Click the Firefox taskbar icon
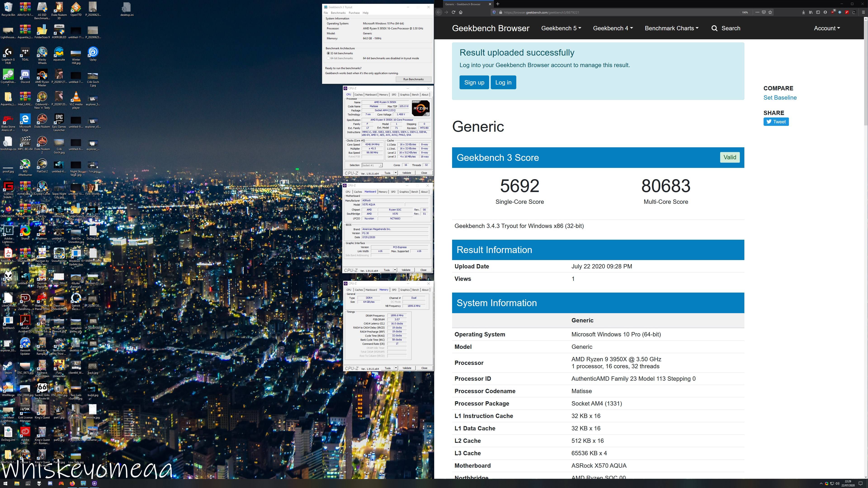The height and width of the screenshot is (488, 868). 72,484
